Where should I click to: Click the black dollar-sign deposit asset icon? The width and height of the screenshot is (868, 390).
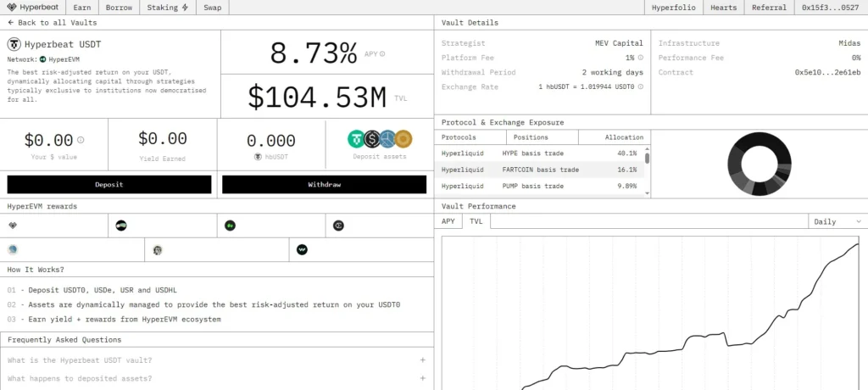click(x=372, y=139)
